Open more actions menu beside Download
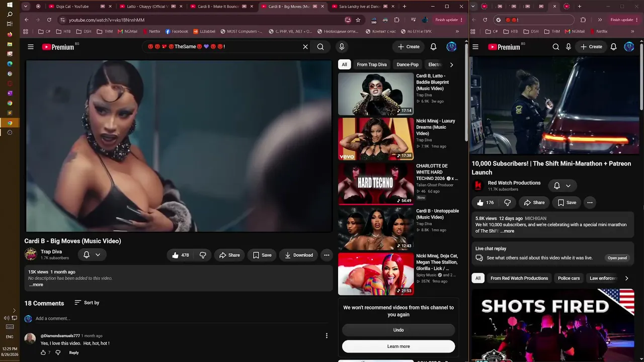644x362 pixels. pyautogui.click(x=327, y=255)
